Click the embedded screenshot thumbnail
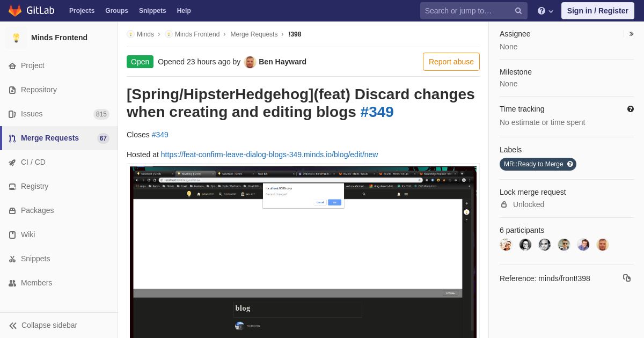The height and width of the screenshot is (338, 644). click(x=303, y=252)
